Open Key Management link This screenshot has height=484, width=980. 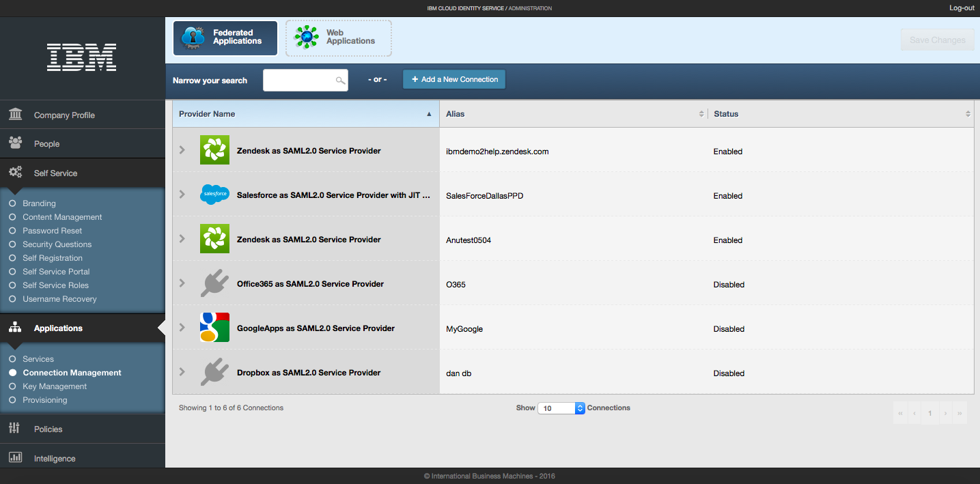(x=55, y=386)
